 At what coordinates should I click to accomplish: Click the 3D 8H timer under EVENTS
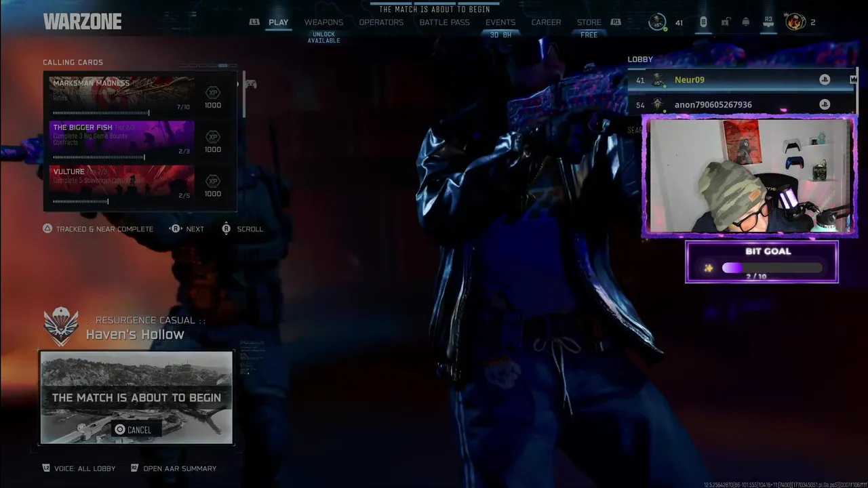tap(500, 35)
